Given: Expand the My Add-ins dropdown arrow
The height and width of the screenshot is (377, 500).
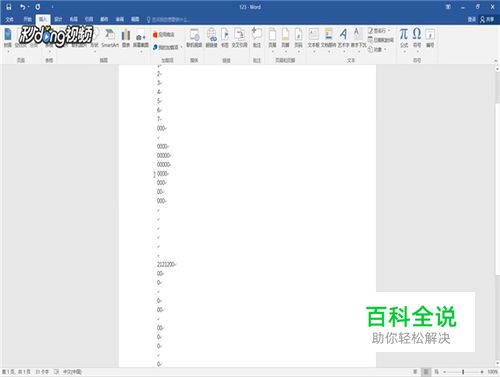Looking at the screenshot, I should tap(181, 47).
